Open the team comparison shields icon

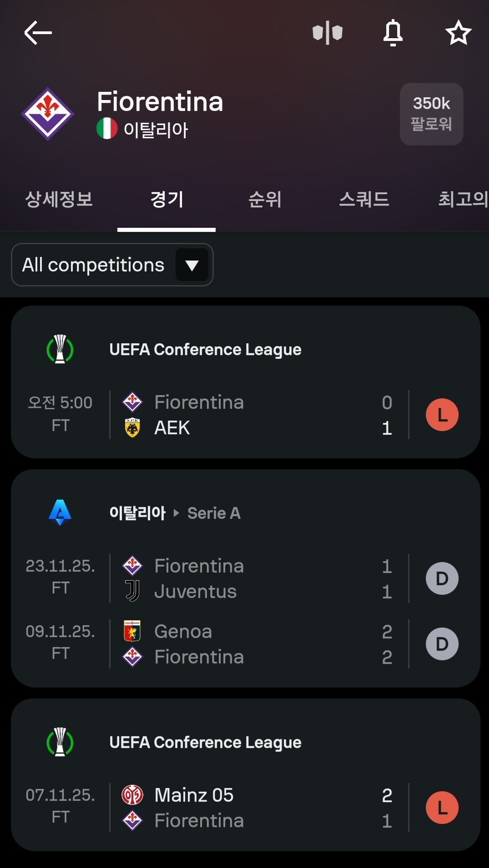tap(328, 33)
